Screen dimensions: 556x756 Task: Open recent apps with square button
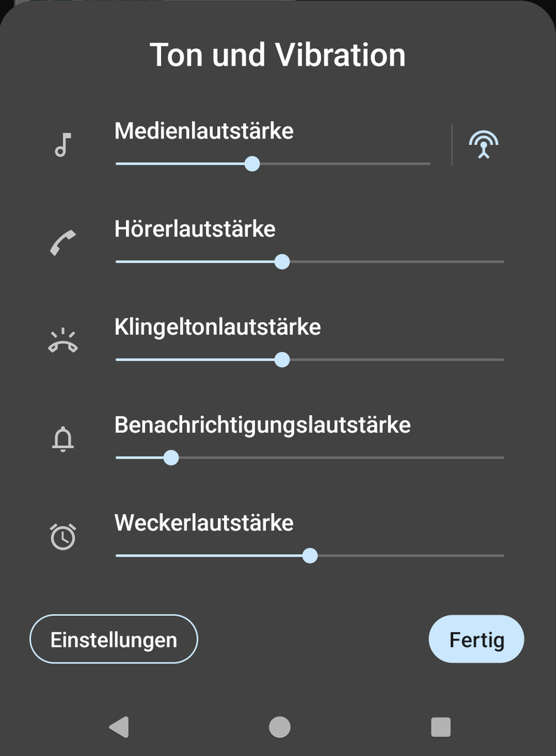point(440,727)
